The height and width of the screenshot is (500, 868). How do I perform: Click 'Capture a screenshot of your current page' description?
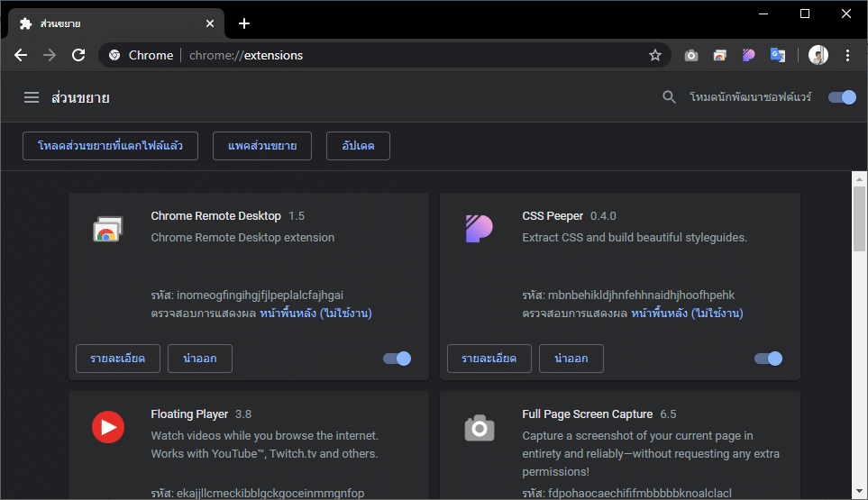(651, 453)
